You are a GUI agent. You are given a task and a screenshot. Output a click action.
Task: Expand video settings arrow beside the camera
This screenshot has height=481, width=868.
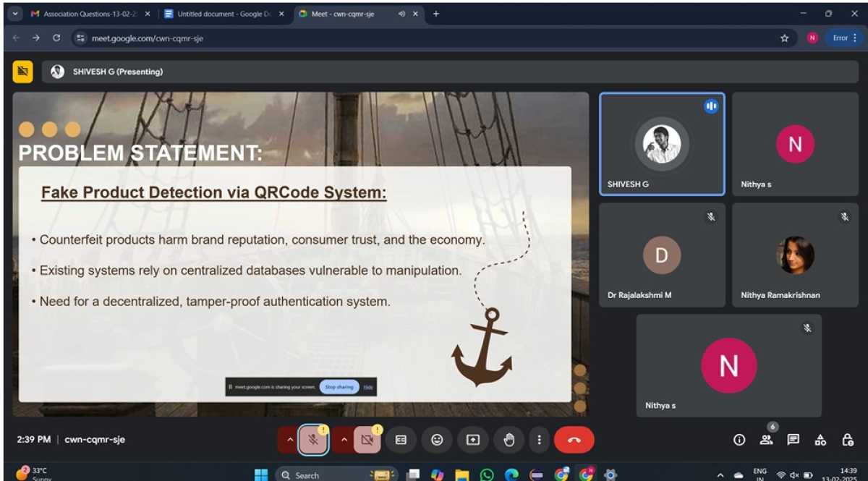point(344,440)
